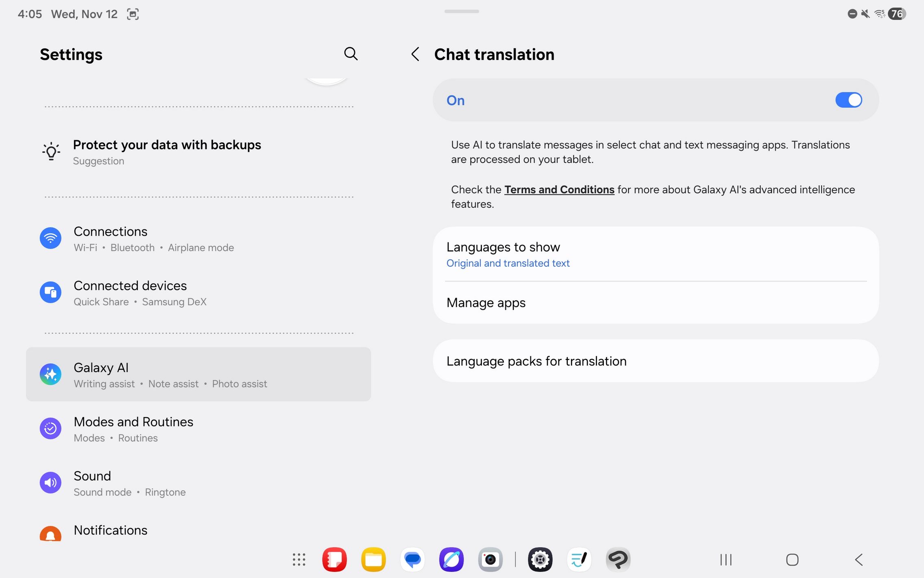Open Language packs for translation

655,361
